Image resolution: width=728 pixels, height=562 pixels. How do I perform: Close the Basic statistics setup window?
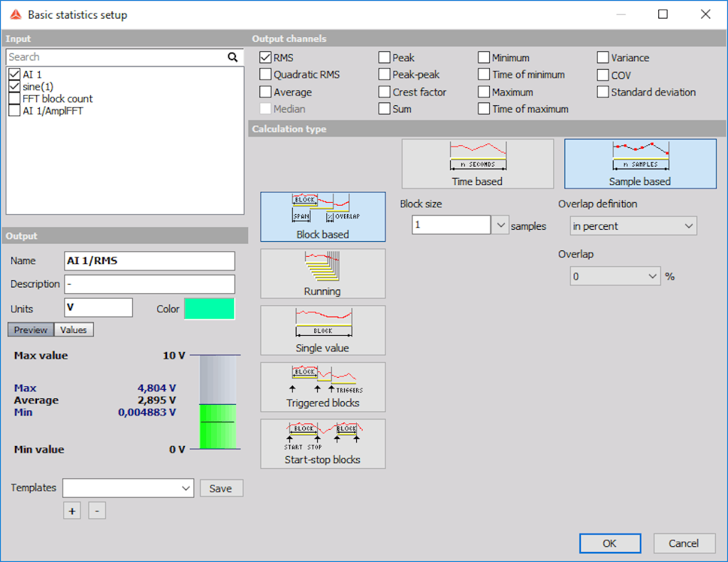(x=705, y=14)
